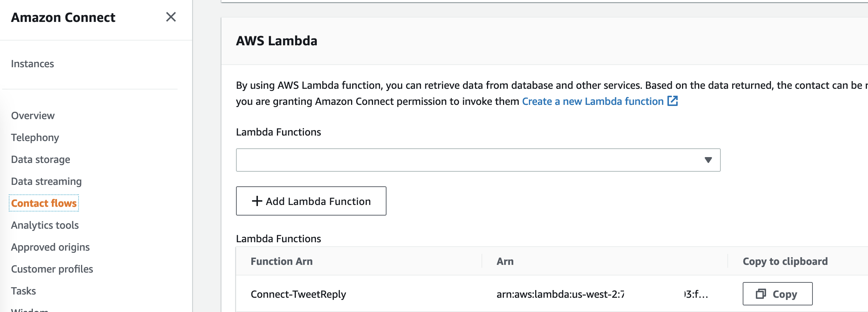
Task: Select the highlighted Contact flows item
Action: 44,203
